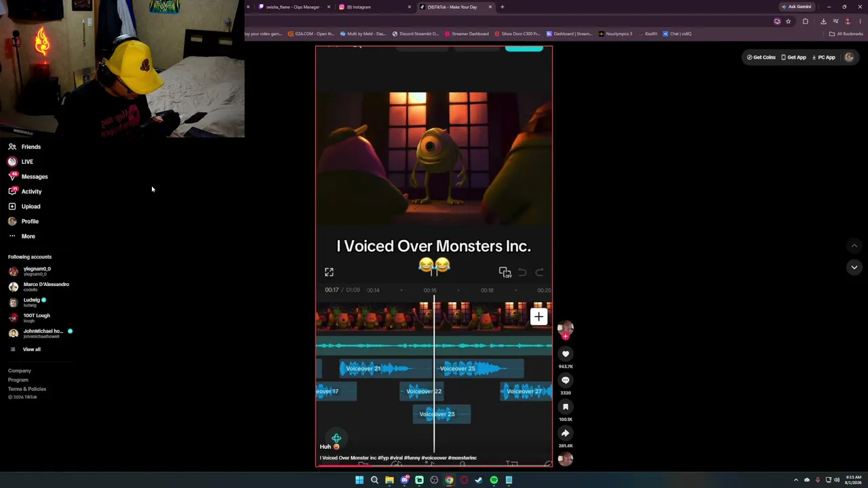Open the Discord Streamkit bookmark
This screenshot has height=488, width=868.
416,34
